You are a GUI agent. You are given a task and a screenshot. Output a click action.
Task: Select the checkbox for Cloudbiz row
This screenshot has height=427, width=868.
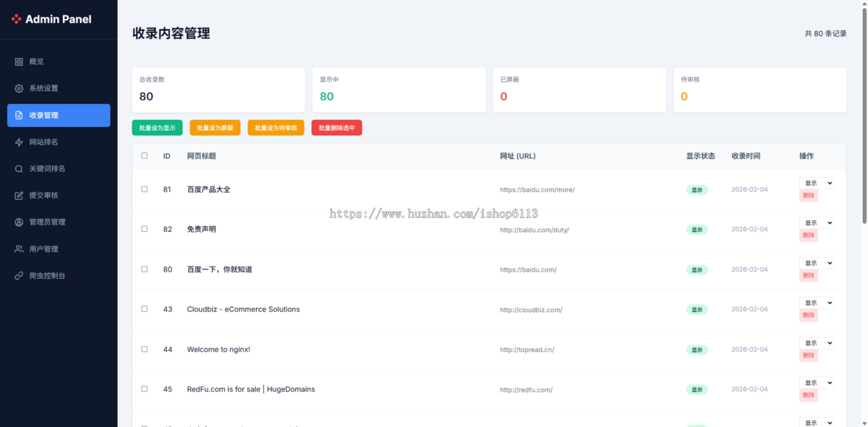tap(145, 309)
